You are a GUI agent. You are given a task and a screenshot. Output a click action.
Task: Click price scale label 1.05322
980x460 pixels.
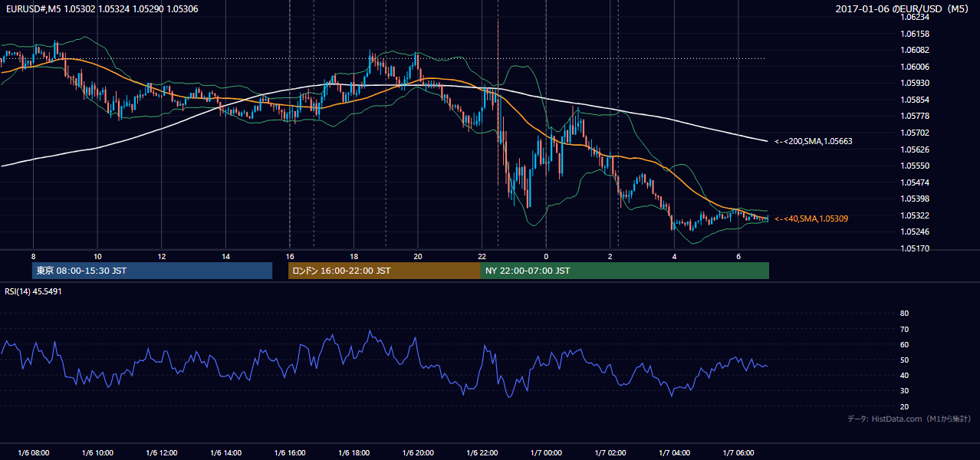(914, 215)
